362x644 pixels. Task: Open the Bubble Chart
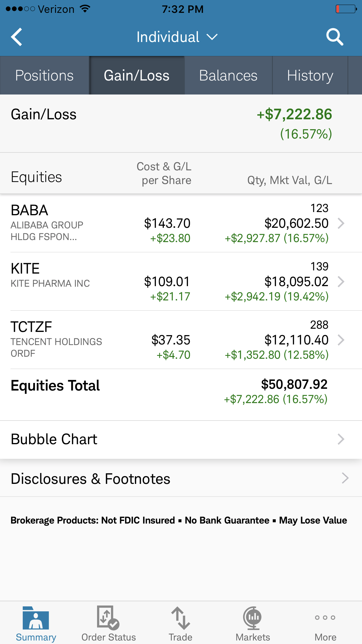click(x=181, y=439)
